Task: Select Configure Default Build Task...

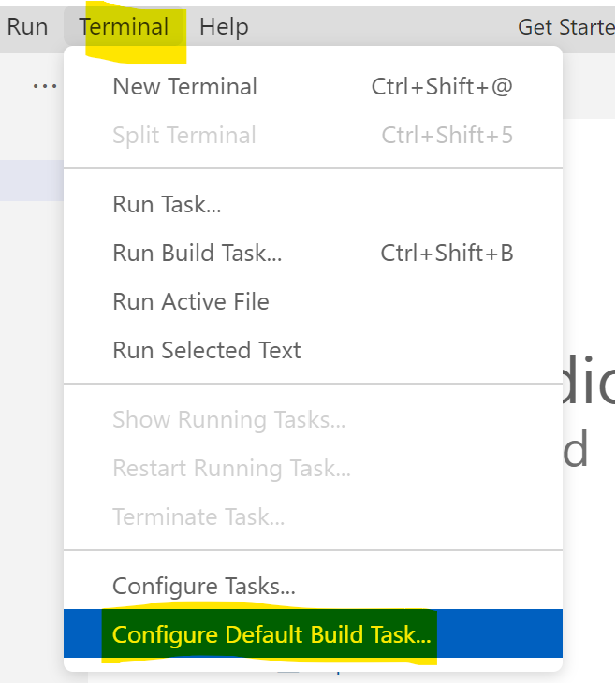Action: click(x=271, y=634)
